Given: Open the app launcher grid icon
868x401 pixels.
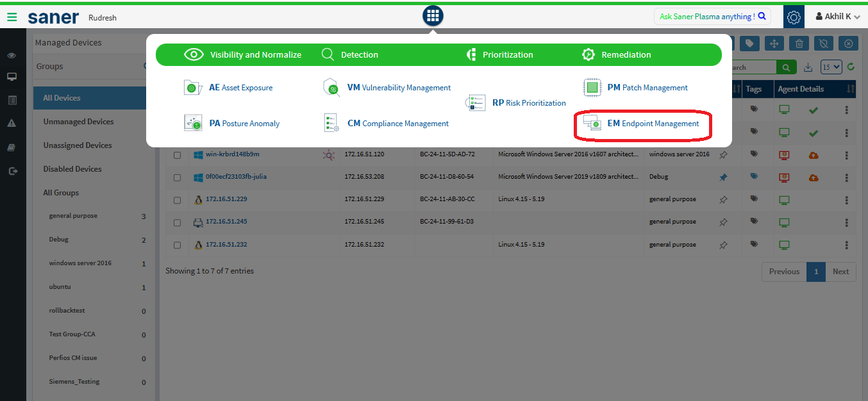Looking at the screenshot, I should click(x=433, y=15).
